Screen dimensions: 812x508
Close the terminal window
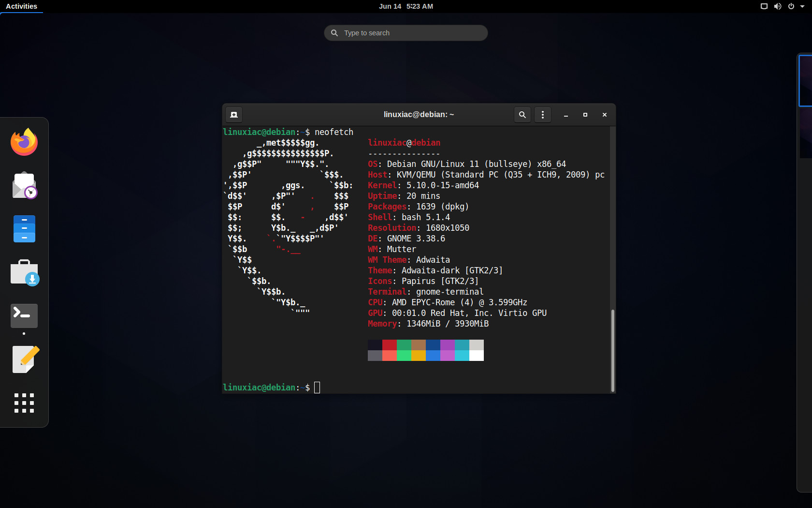(x=605, y=115)
